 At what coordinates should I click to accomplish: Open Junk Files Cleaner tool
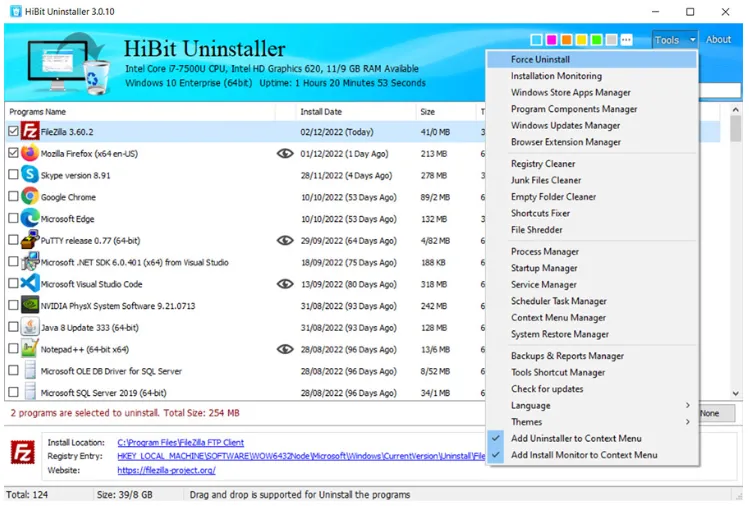click(592, 180)
